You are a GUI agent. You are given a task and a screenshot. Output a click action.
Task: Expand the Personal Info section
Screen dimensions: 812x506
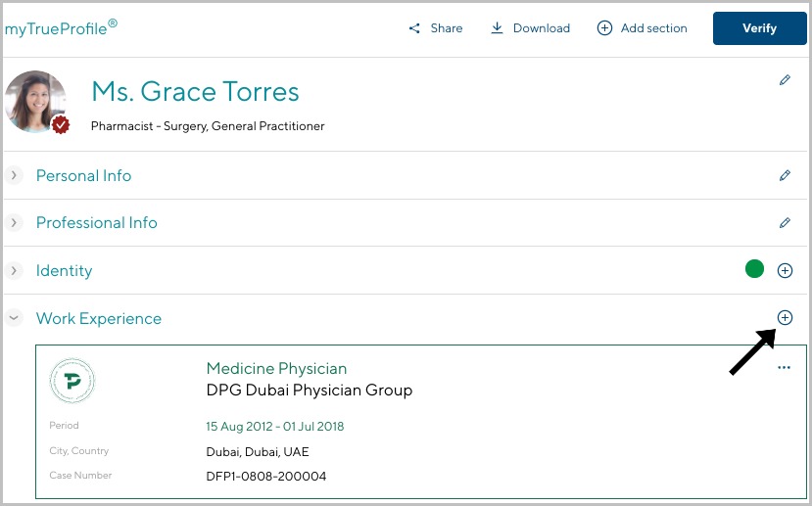click(x=14, y=175)
